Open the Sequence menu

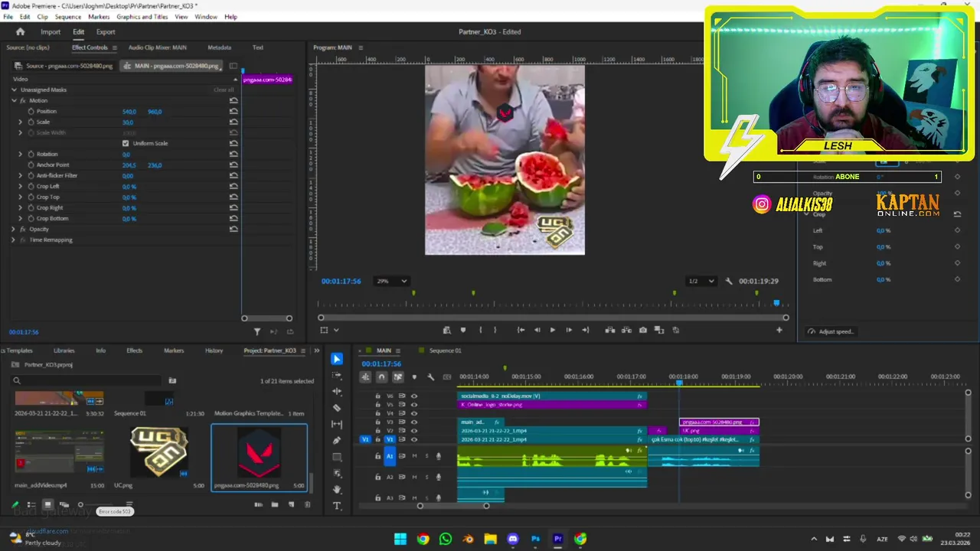coord(67,17)
